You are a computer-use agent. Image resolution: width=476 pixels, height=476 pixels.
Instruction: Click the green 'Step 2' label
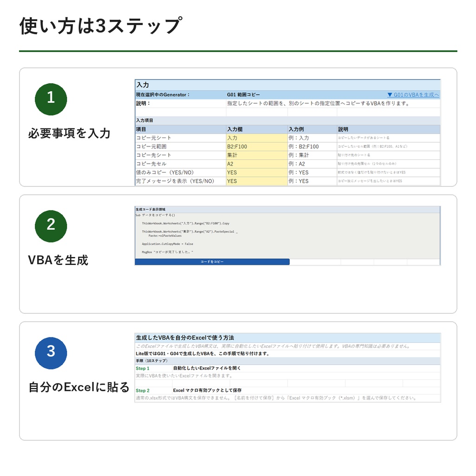(143, 390)
